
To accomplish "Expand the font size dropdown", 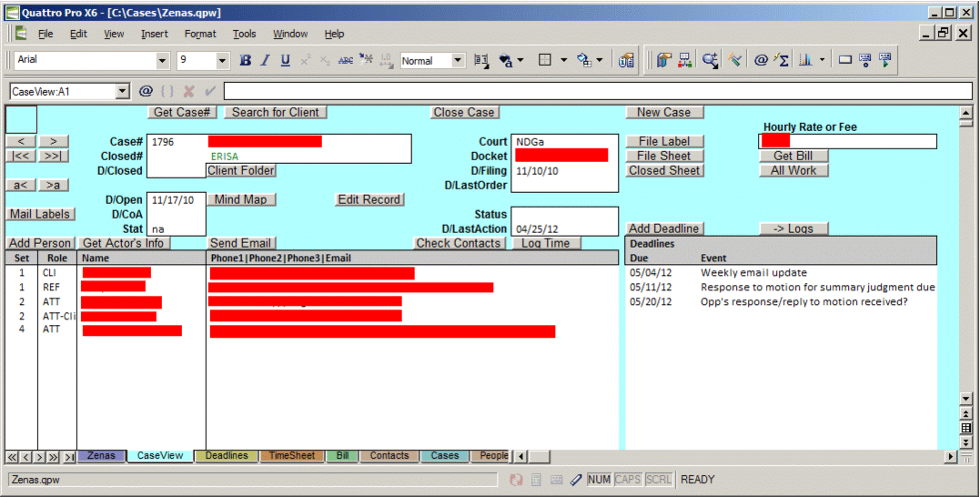I will 222,61.
